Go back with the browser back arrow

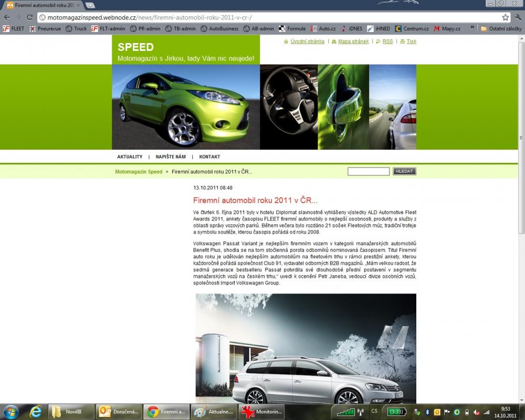tap(7, 17)
